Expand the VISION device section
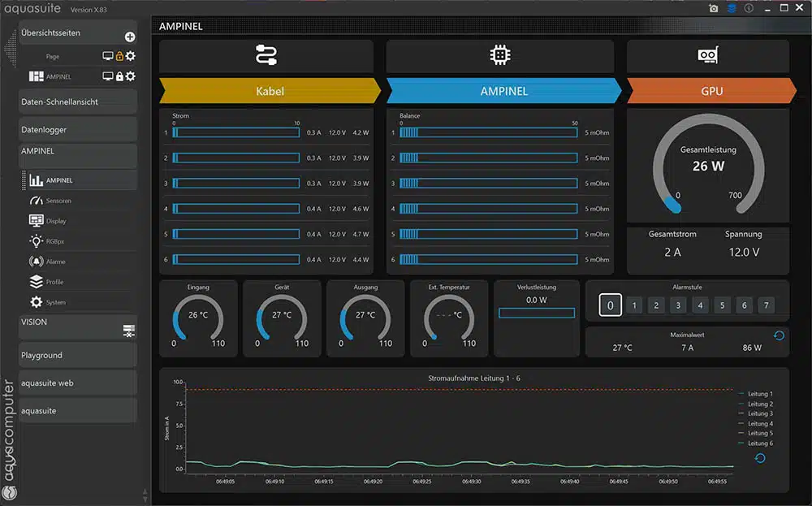The height and width of the screenshot is (506, 812). [x=78, y=327]
